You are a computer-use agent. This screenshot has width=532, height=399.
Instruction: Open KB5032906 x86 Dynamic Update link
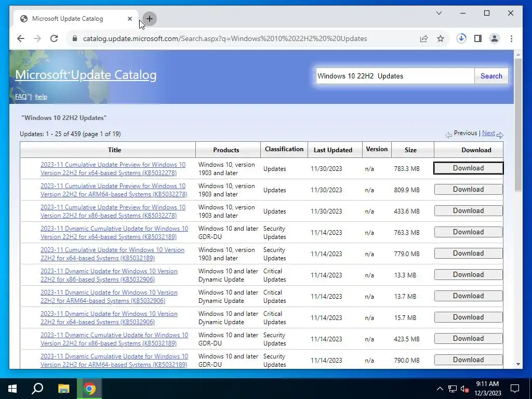109,275
